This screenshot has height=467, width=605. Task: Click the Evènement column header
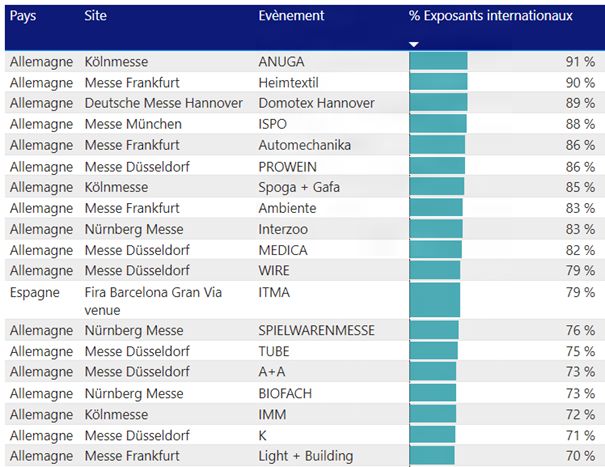coord(291,16)
